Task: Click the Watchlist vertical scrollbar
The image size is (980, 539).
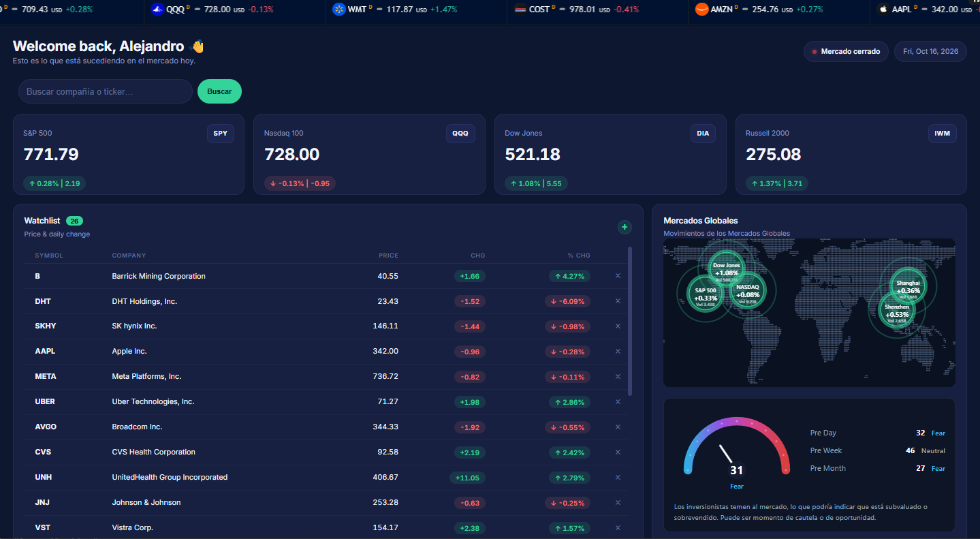Action: [x=630, y=321]
